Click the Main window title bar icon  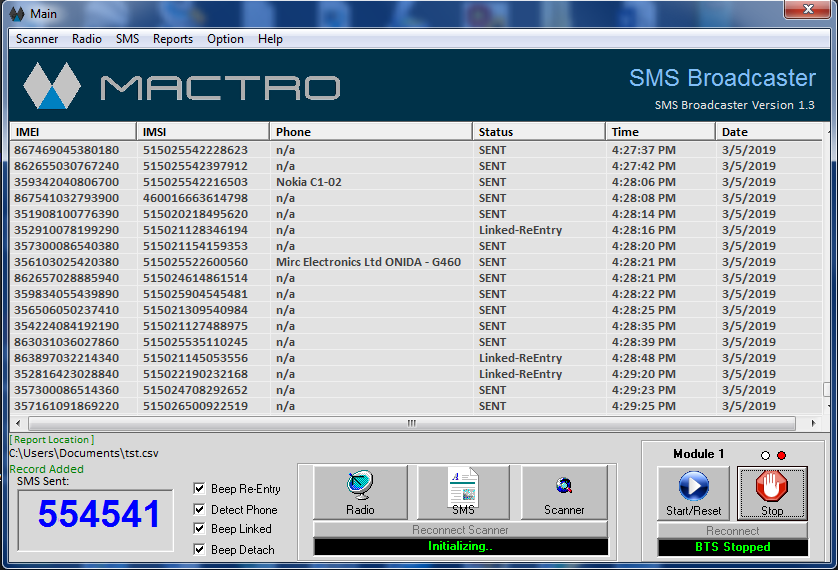[16, 13]
